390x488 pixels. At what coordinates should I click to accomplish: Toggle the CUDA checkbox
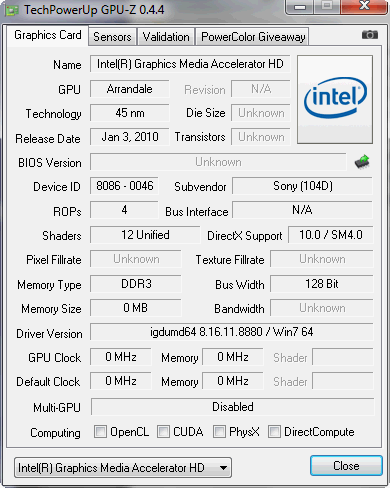click(x=163, y=431)
